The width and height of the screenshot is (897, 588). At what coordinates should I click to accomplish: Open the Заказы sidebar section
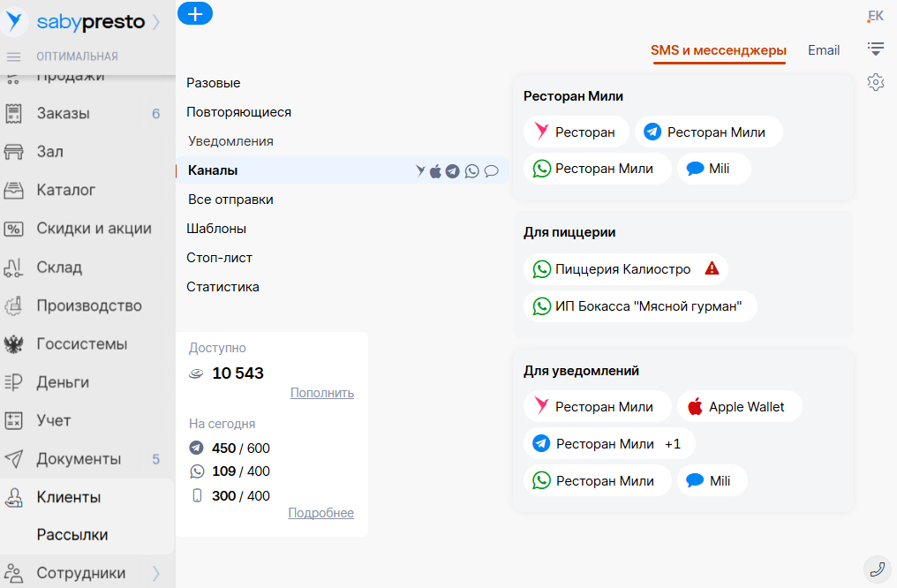coord(64,113)
